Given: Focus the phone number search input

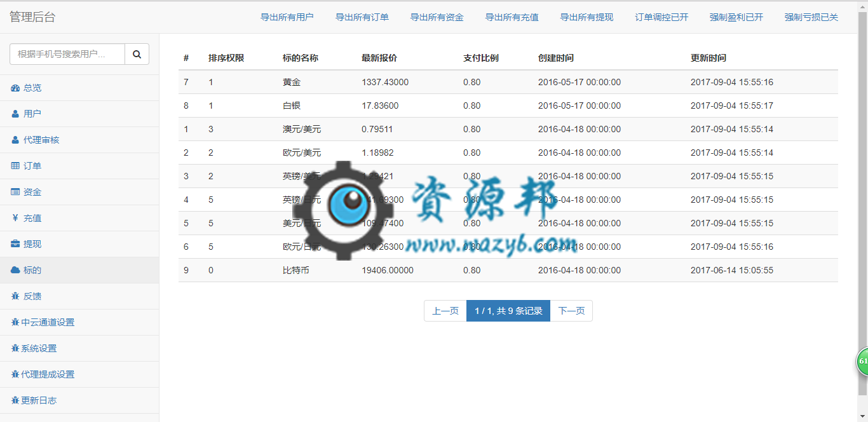Looking at the screenshot, I should 67,54.
